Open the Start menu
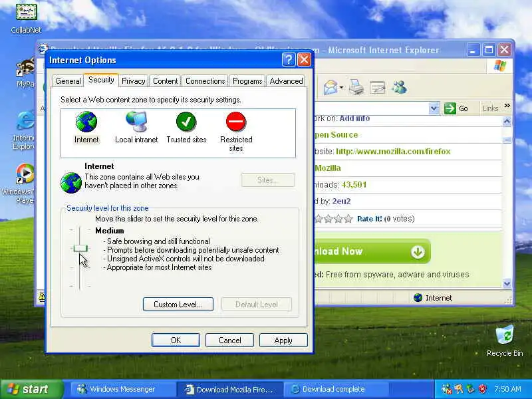This screenshot has height=399, width=532. click(32, 389)
